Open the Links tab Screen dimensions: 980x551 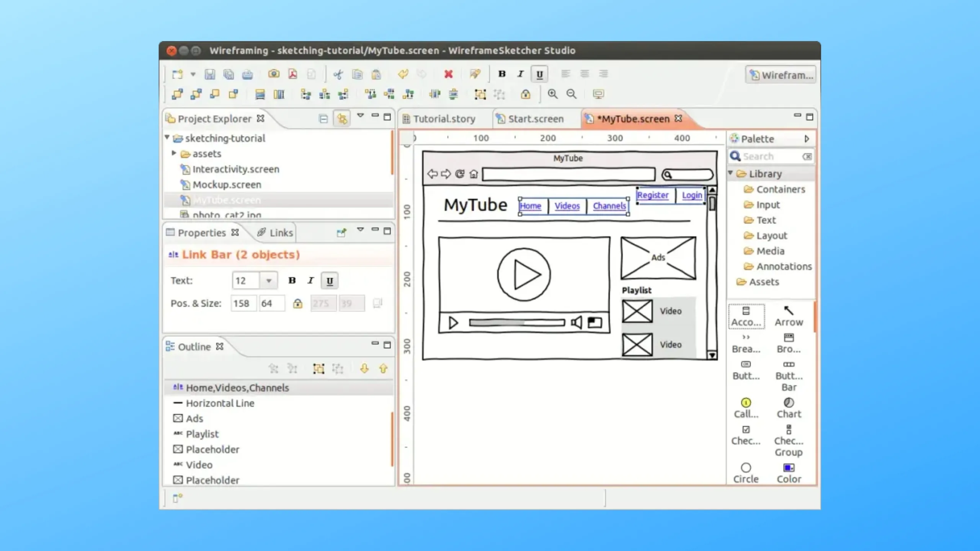(x=275, y=233)
